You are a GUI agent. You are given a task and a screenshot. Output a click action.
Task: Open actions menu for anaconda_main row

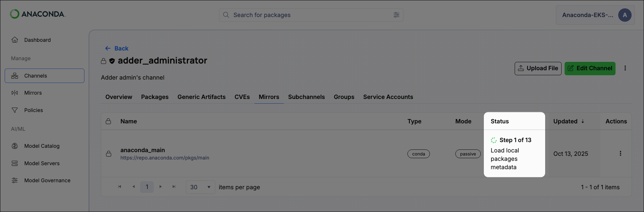620,153
